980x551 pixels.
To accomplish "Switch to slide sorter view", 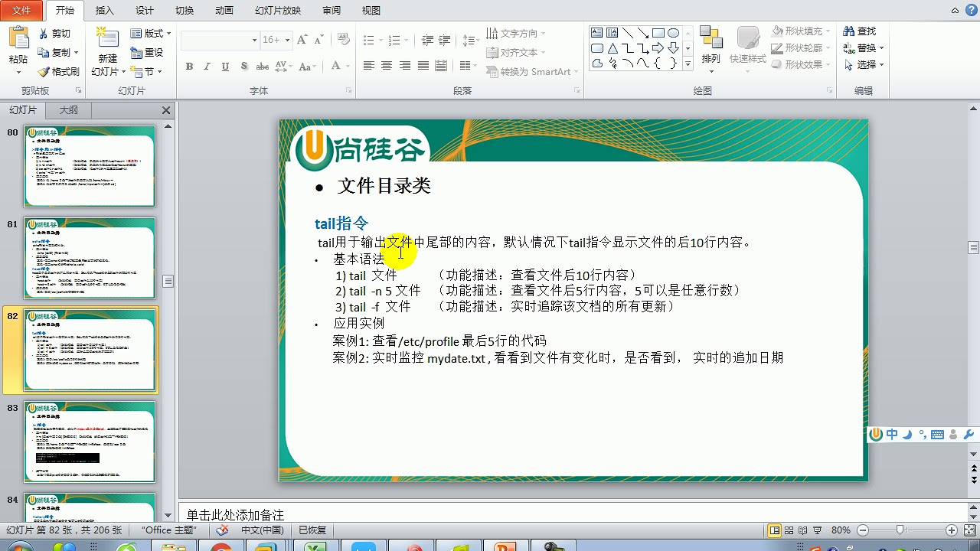I will coord(789,530).
